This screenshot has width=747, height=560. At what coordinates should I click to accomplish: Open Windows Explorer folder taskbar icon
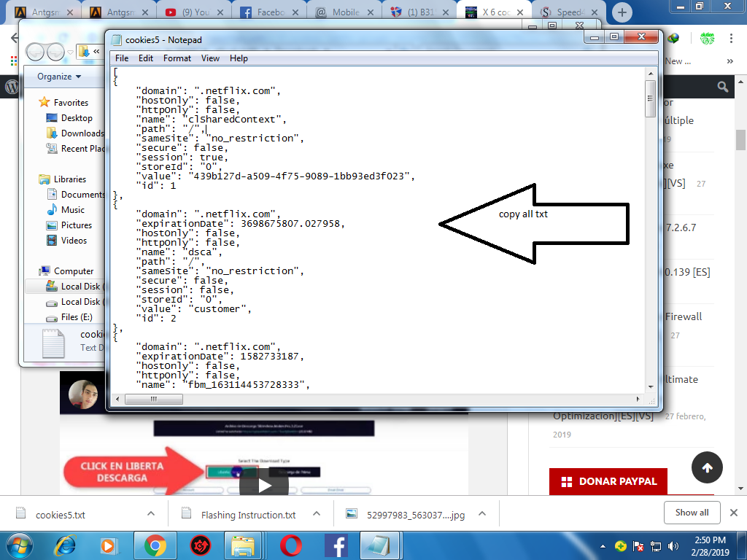coord(242,545)
